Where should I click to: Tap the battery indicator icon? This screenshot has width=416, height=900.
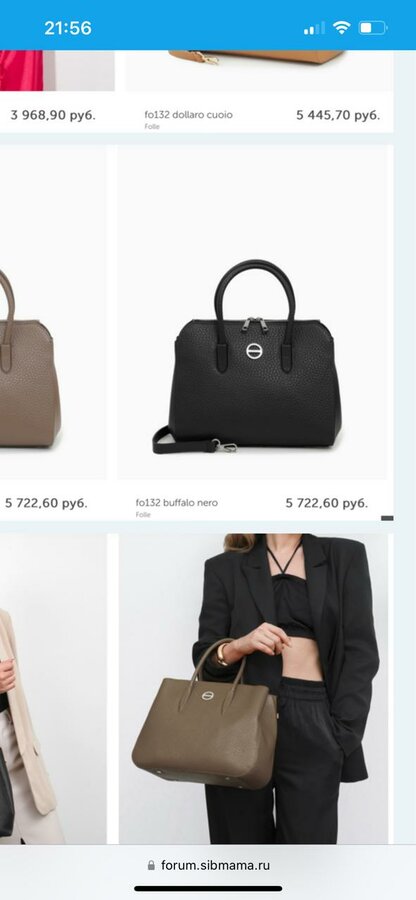pos(373,28)
